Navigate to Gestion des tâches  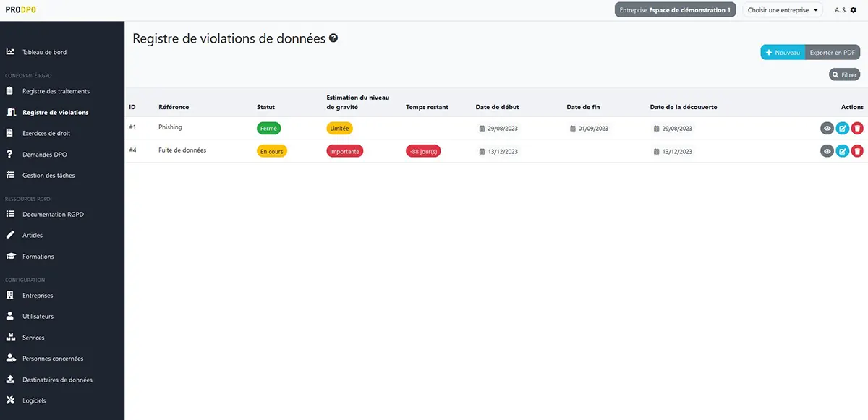48,175
